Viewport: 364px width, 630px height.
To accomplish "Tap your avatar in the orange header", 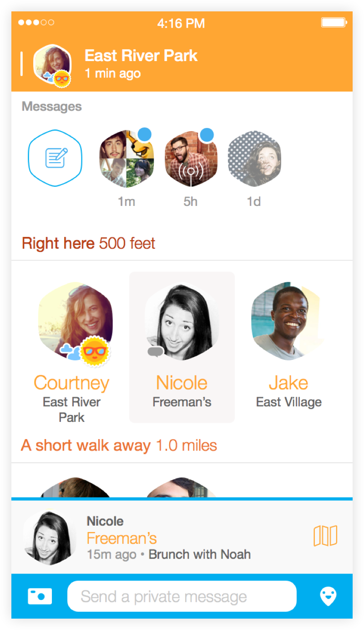I will (x=52, y=65).
